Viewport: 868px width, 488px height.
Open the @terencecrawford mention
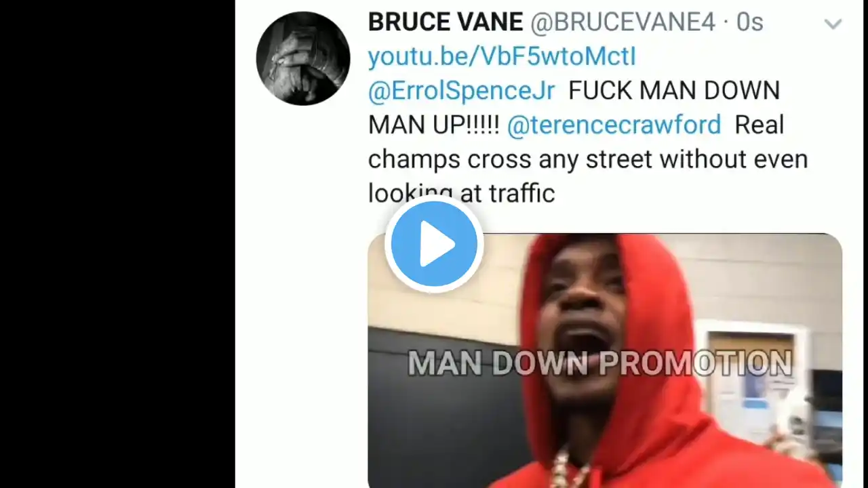pos(614,125)
